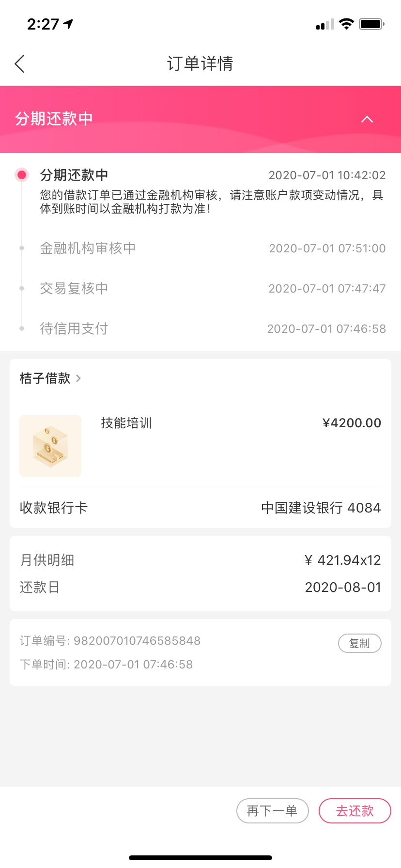Screen dimensions: 401x868
Task: Open the 技能培训 product thumbnail
Action: 50,446
